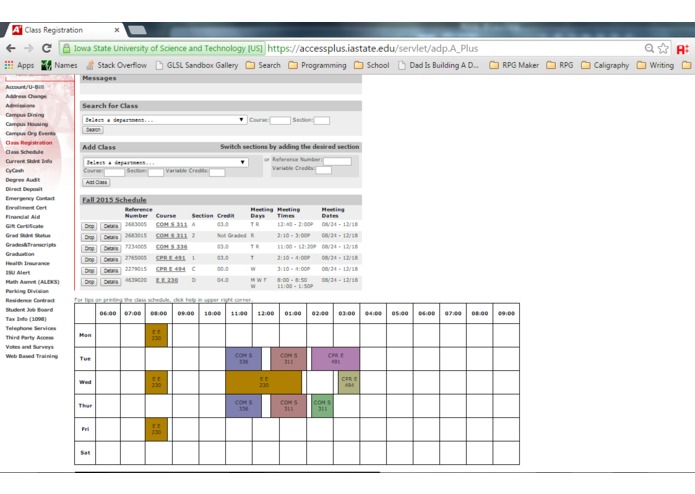Open Search for Class department dropdown
695x494 pixels.
click(x=164, y=120)
